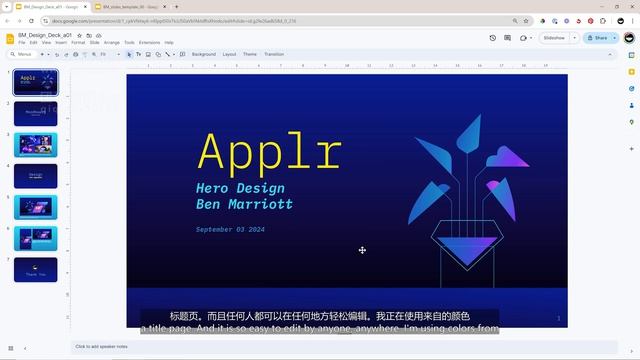This screenshot has width=640, height=360.
Task: Open the Extensions menu
Action: pyautogui.click(x=149, y=42)
